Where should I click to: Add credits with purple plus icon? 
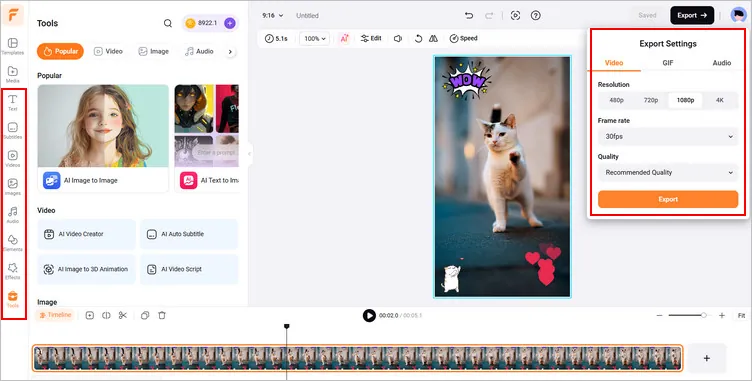(x=230, y=23)
